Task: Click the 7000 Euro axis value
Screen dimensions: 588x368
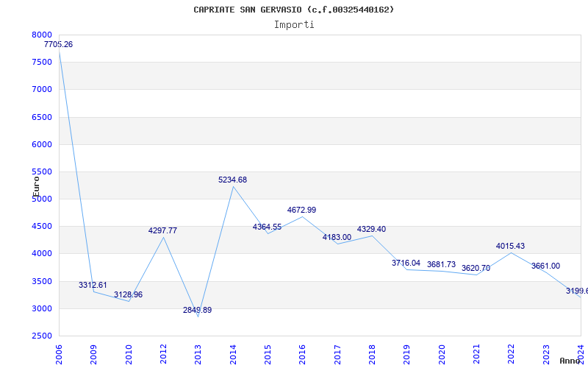Action: click(42, 90)
